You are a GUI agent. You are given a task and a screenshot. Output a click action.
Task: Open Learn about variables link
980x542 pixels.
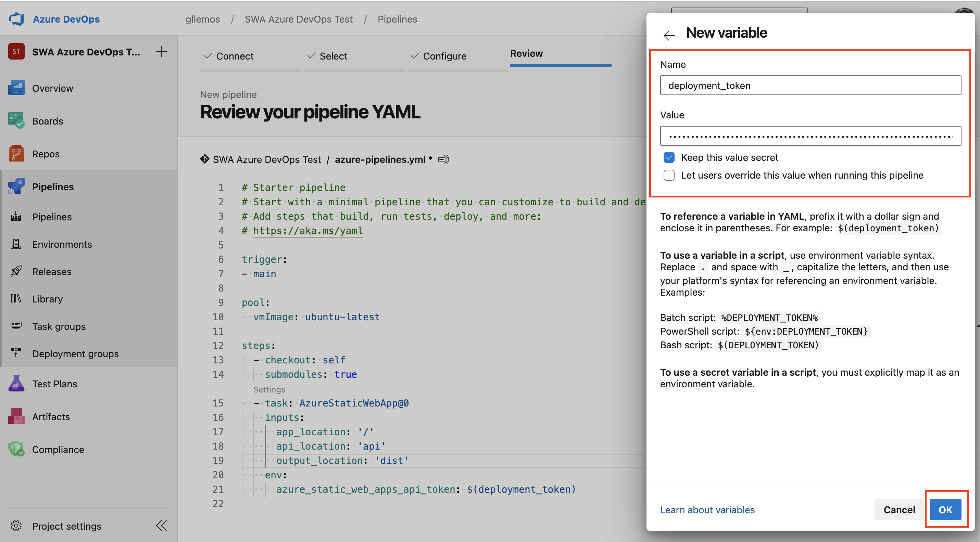[x=707, y=509]
